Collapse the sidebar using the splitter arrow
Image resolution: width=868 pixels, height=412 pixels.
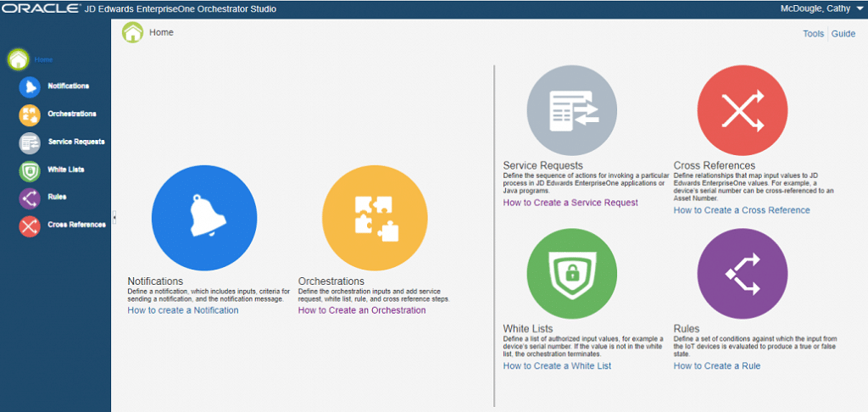pos(114,218)
